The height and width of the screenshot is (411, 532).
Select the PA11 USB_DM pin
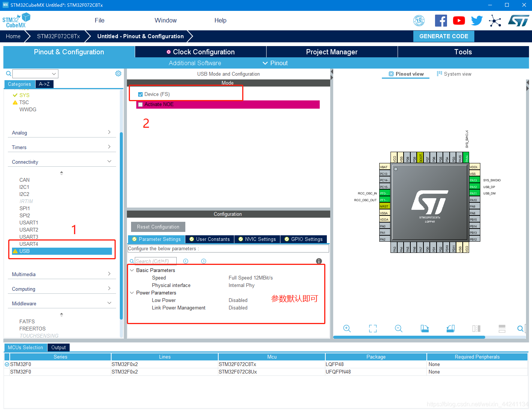474,193
